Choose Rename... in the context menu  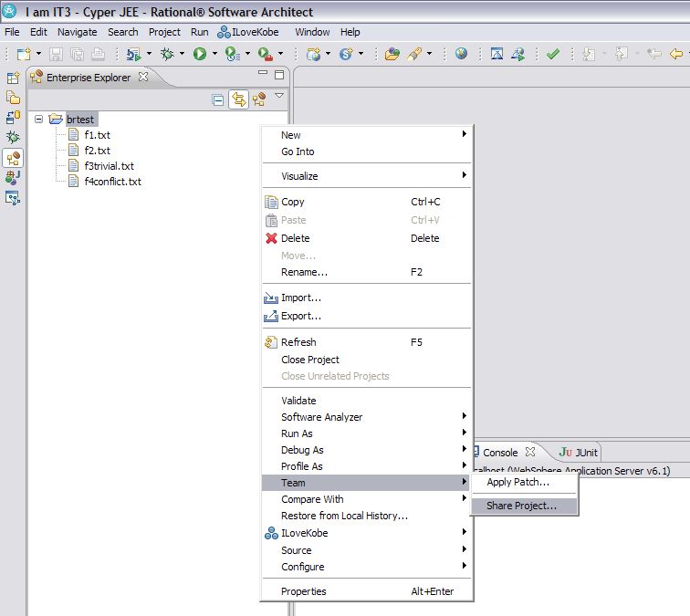[x=367, y=272]
